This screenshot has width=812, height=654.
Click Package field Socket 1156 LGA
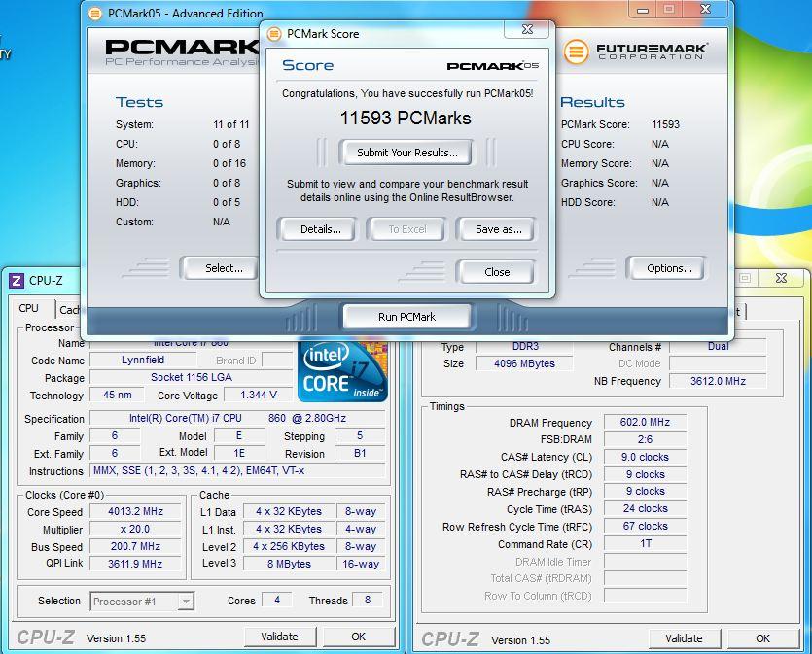click(x=192, y=378)
